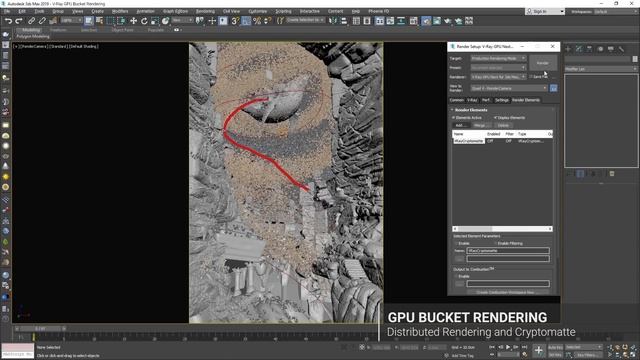Screen dimensions: 640x360
Task: Open the Modifier List dropdown
Action: click(x=601, y=69)
